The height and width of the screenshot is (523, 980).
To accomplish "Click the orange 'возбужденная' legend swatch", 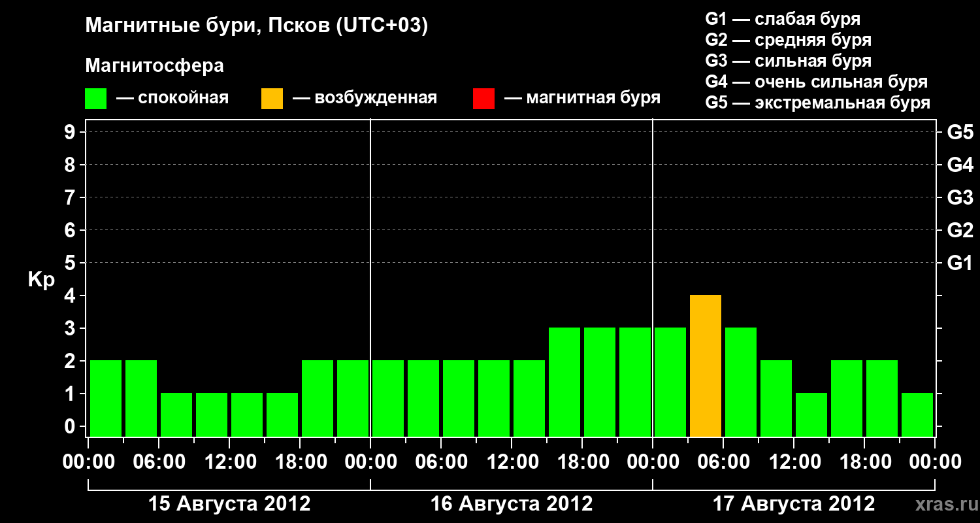I will [x=272, y=99].
